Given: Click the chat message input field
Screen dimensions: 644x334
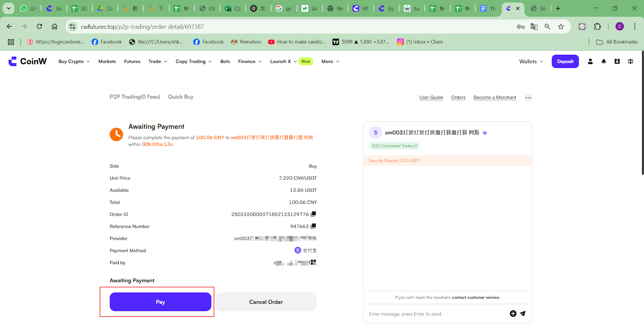Looking at the screenshot, I should click(x=437, y=314).
